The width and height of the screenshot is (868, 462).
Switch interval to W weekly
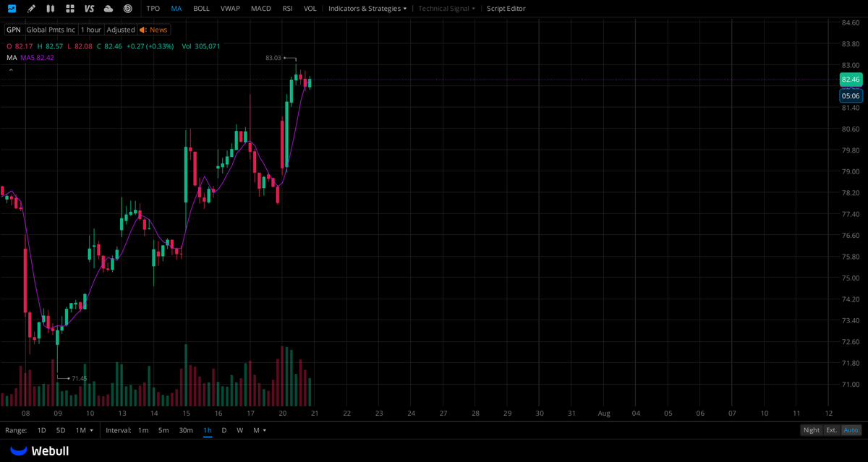(x=240, y=430)
